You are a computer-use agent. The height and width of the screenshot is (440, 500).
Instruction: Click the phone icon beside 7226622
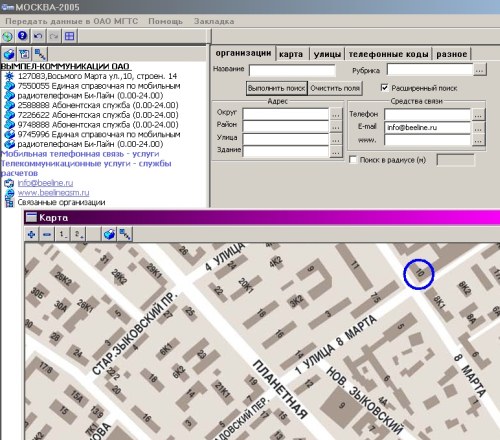(x=9, y=115)
